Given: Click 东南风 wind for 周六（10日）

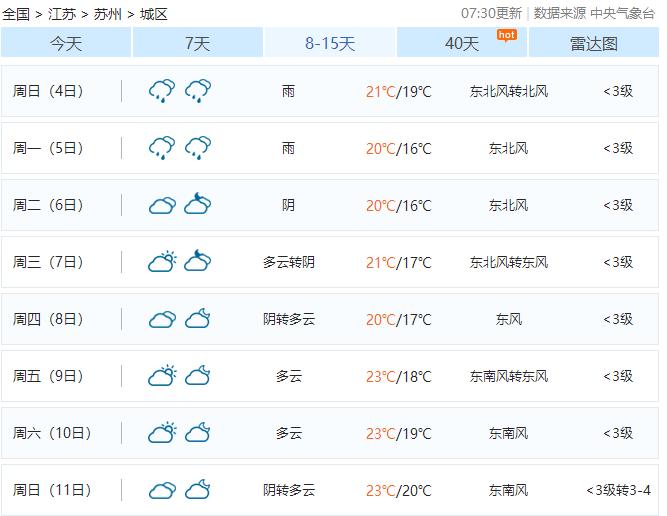Looking at the screenshot, I should click(x=509, y=433).
